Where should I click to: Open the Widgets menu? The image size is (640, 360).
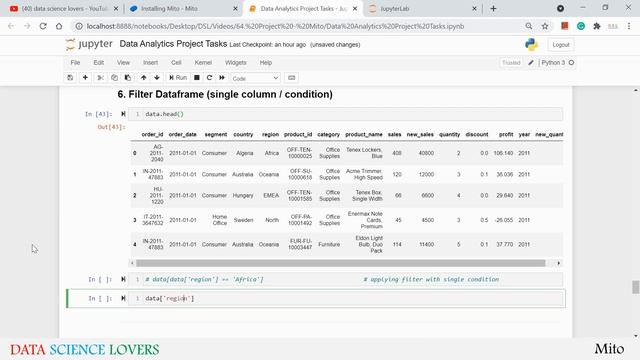coord(236,62)
